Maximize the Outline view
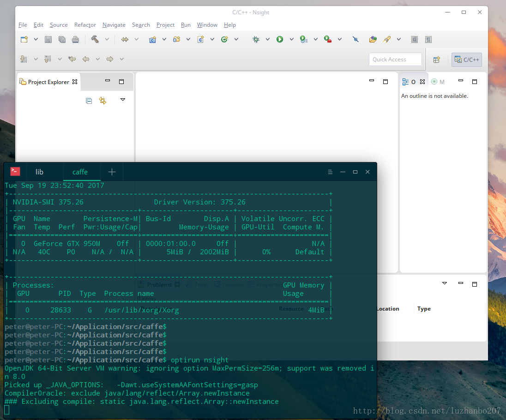506x420 pixels. (475, 82)
